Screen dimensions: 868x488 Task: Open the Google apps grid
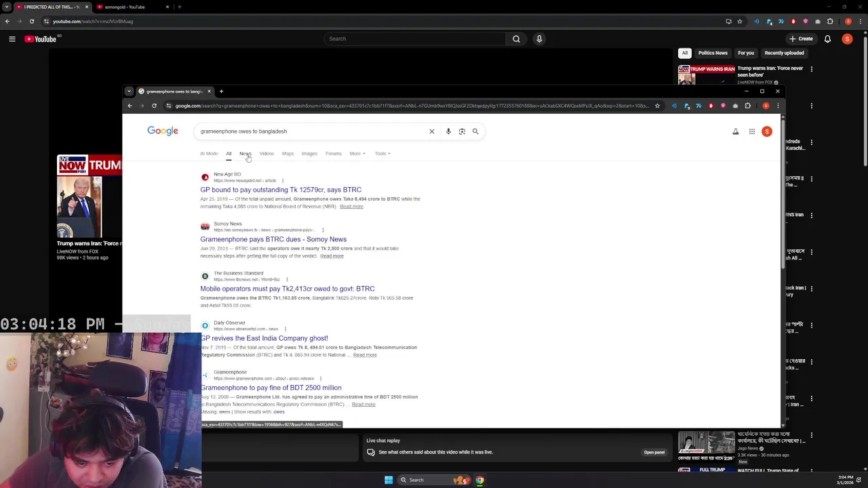point(752,131)
